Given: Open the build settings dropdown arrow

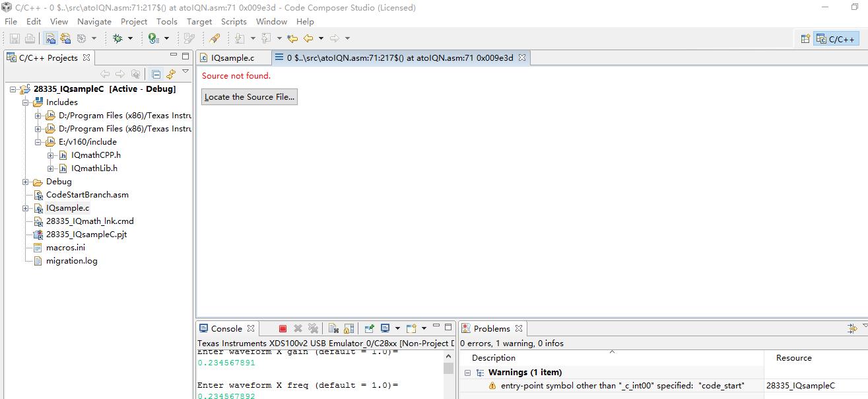Looking at the screenshot, I should tap(94, 38).
